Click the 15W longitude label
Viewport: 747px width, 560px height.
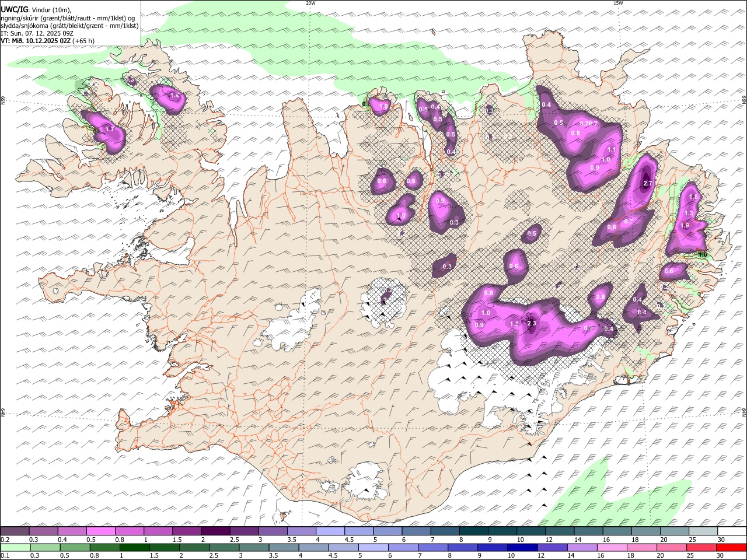point(618,3)
